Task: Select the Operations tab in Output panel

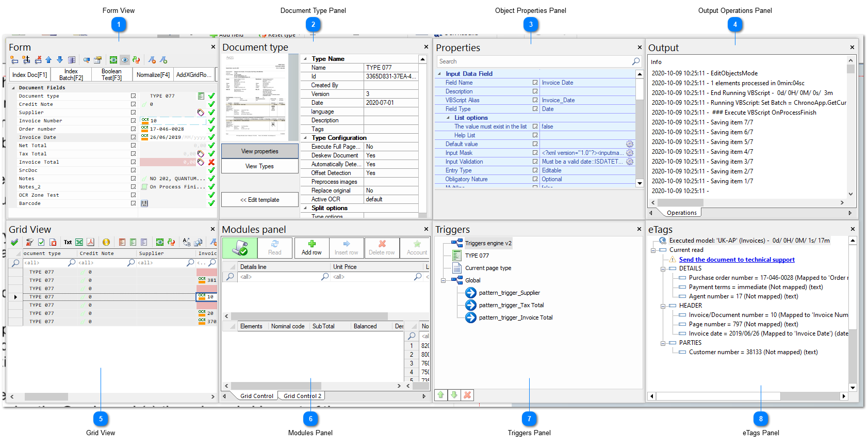Action: (681, 213)
